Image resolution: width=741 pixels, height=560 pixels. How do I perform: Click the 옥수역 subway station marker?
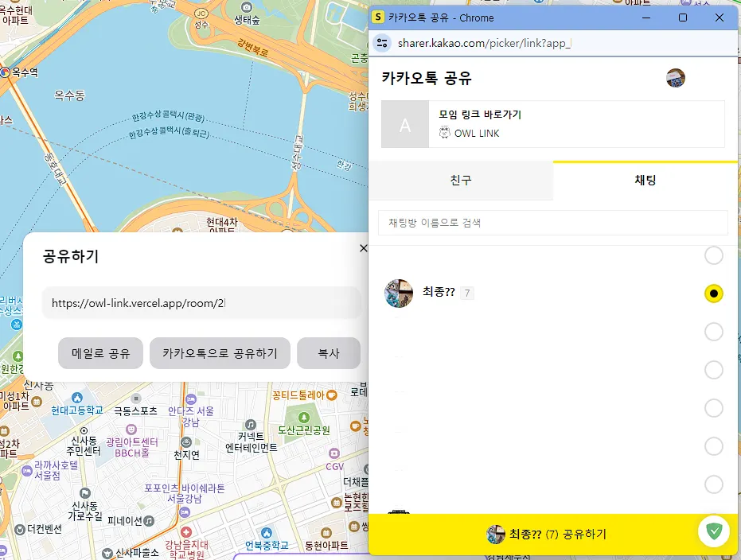coord(6,72)
